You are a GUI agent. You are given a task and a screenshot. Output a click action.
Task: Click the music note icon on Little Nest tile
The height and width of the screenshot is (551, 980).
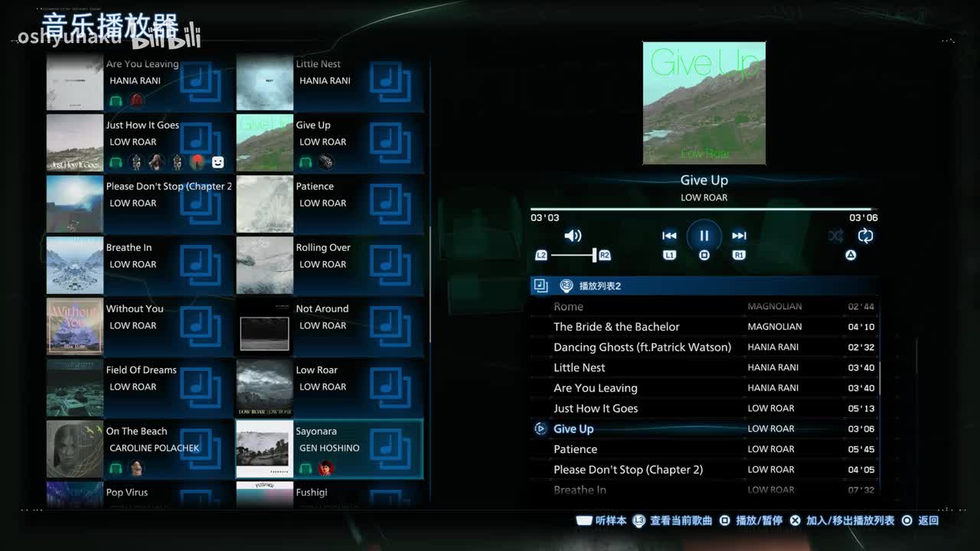[x=390, y=83]
